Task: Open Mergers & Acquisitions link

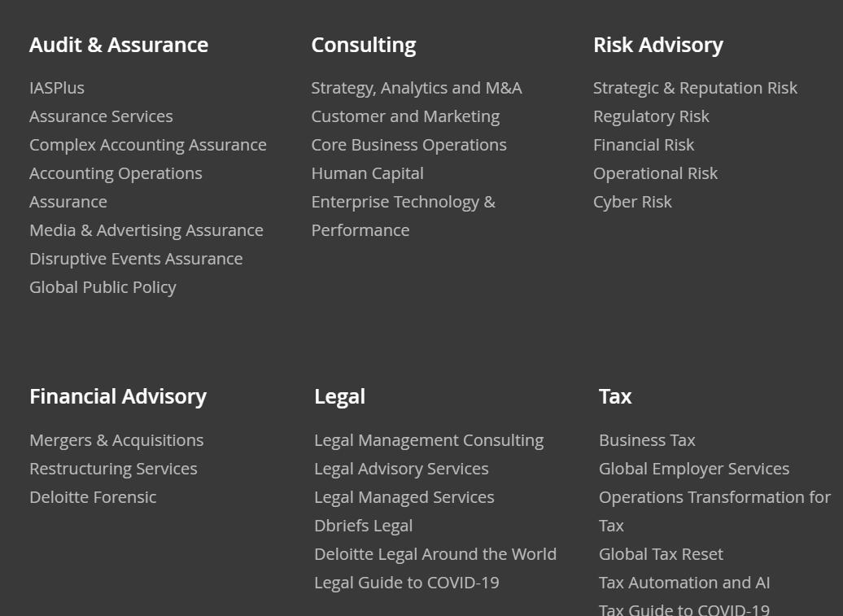Action: pyautogui.click(x=116, y=440)
